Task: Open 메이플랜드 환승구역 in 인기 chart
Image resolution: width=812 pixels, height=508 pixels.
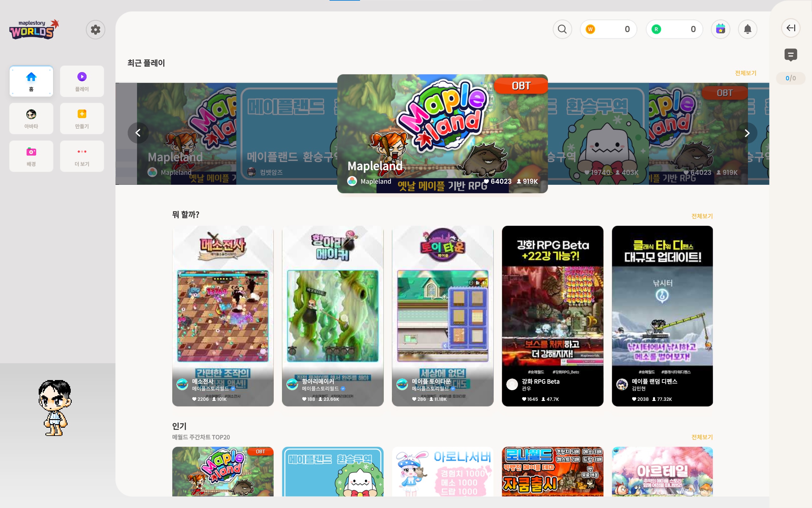Action: point(332,471)
